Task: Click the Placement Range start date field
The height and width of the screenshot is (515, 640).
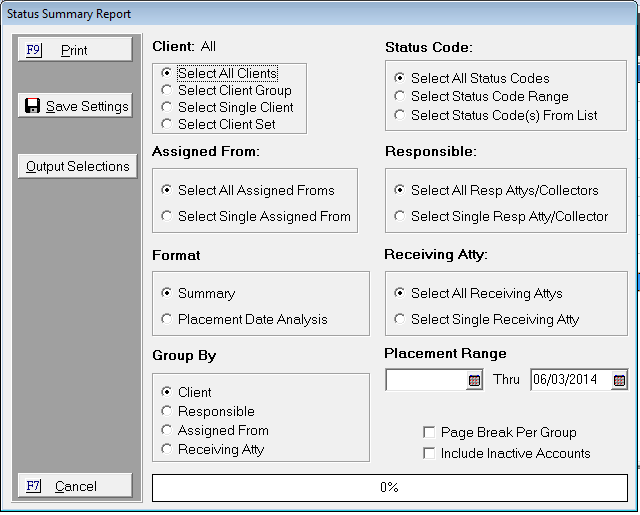Action: pos(425,380)
